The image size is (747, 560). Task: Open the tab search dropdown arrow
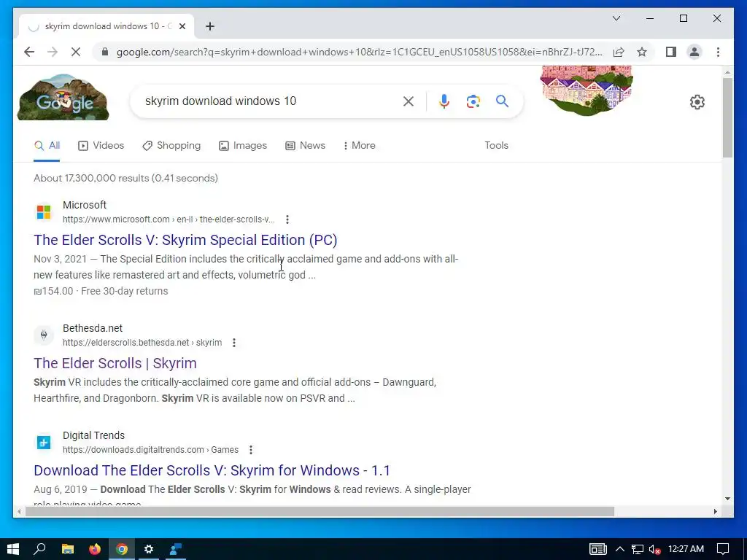616,18
